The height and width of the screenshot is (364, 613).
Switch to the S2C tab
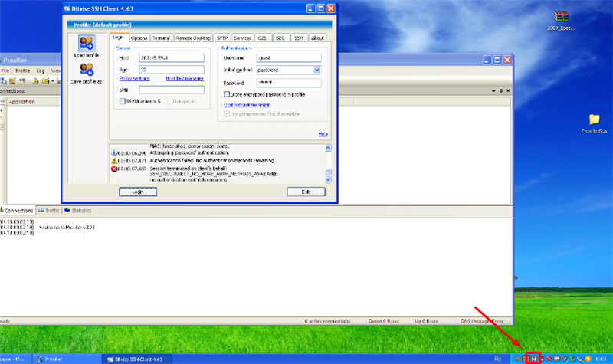(280, 38)
